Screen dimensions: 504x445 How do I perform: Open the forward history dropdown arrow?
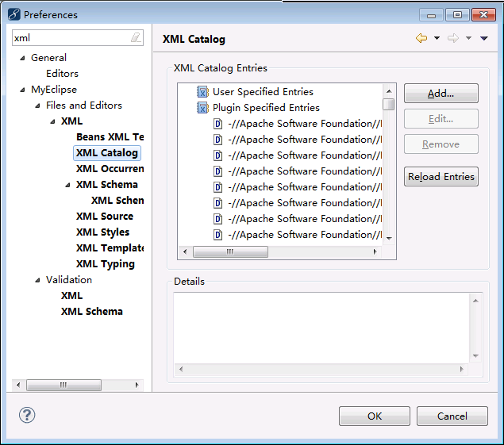468,38
